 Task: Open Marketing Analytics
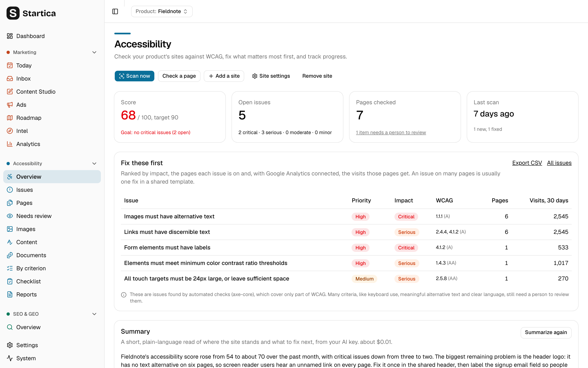click(52, 144)
